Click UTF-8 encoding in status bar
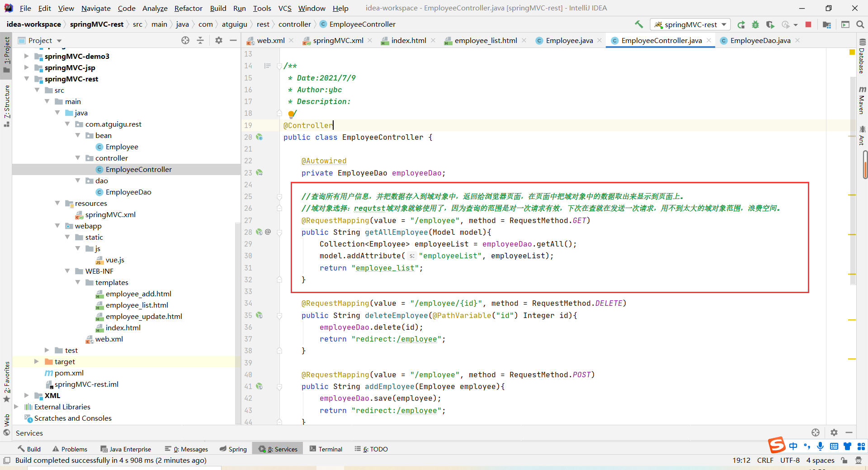 click(790, 460)
